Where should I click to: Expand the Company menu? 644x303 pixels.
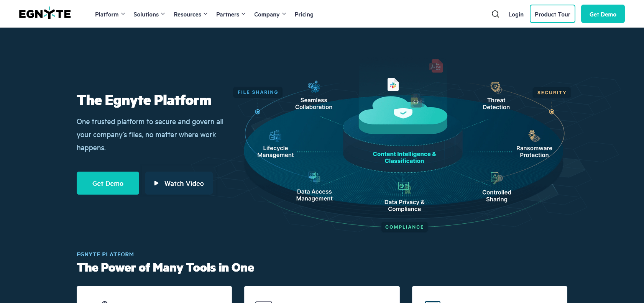tap(270, 14)
